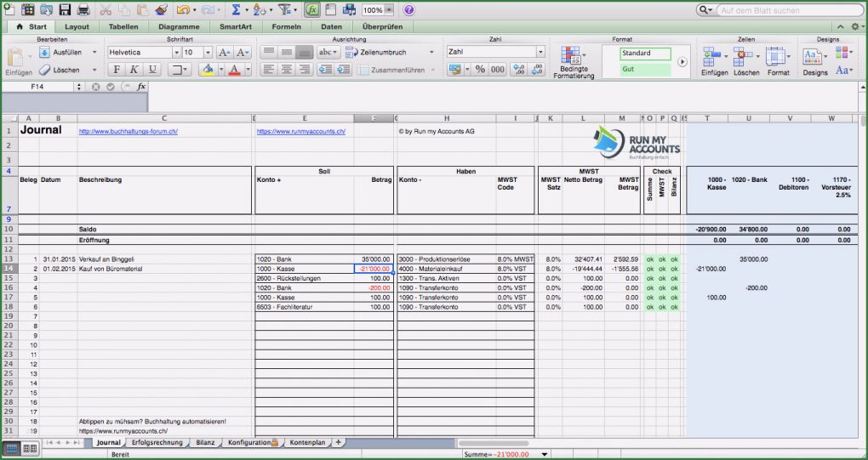This screenshot has width=868, height=460.
Task: Increase indent in Ausrichtung group
Action: point(344,70)
